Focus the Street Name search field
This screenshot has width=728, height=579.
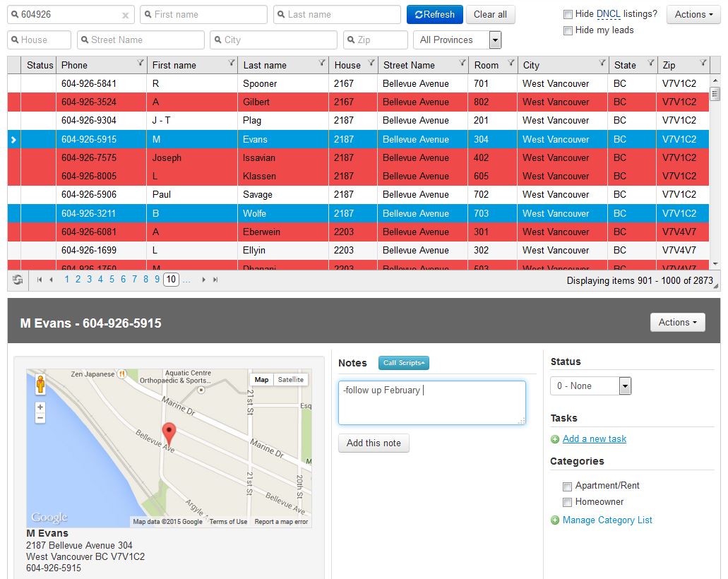[x=141, y=40]
